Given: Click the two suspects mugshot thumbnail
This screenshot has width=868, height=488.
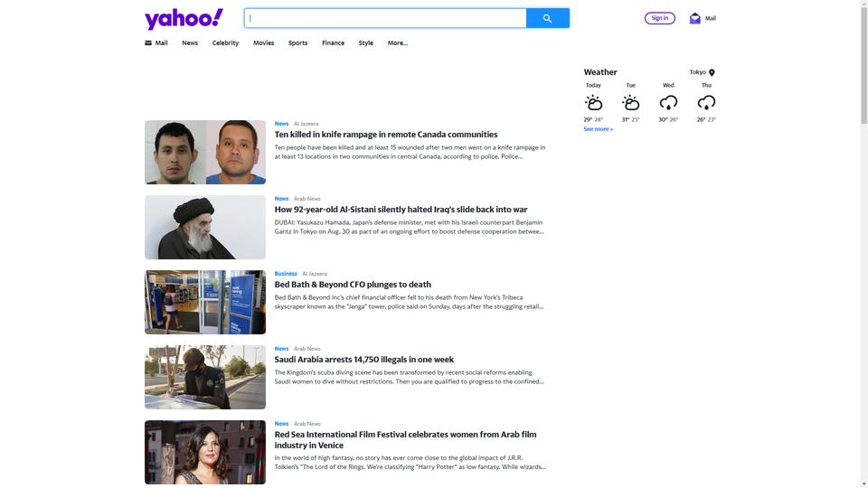Looking at the screenshot, I should click(x=205, y=152).
